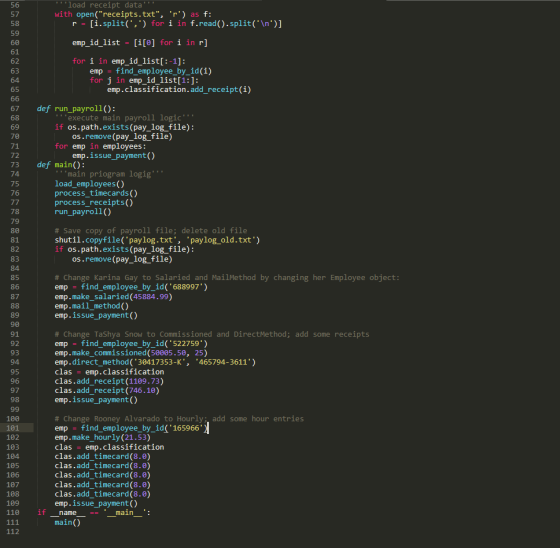Click the emp.issue_payment() on line 89
Viewport: 560px width, 548px height.
96,315
